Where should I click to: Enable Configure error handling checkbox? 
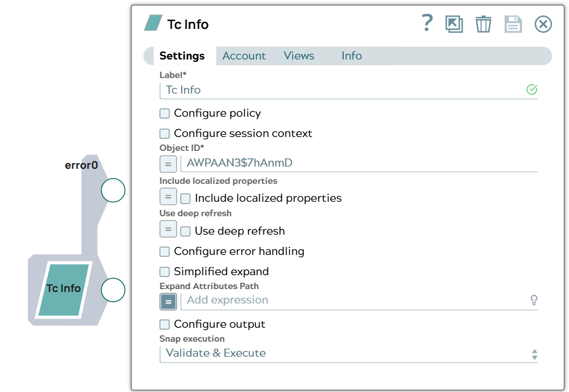[165, 252]
